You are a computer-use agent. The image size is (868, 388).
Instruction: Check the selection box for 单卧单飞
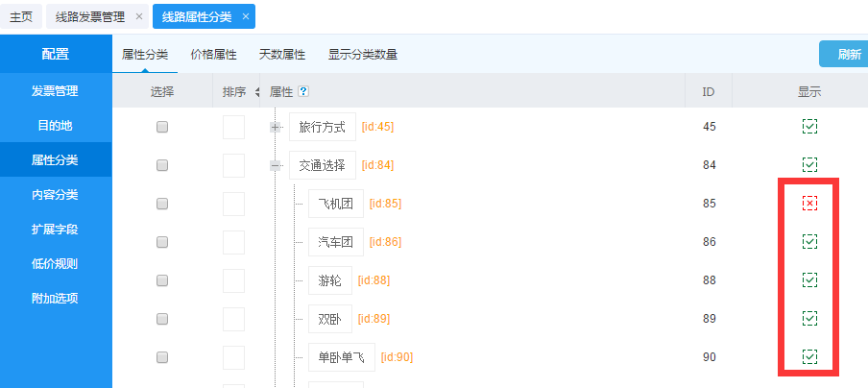(162, 357)
